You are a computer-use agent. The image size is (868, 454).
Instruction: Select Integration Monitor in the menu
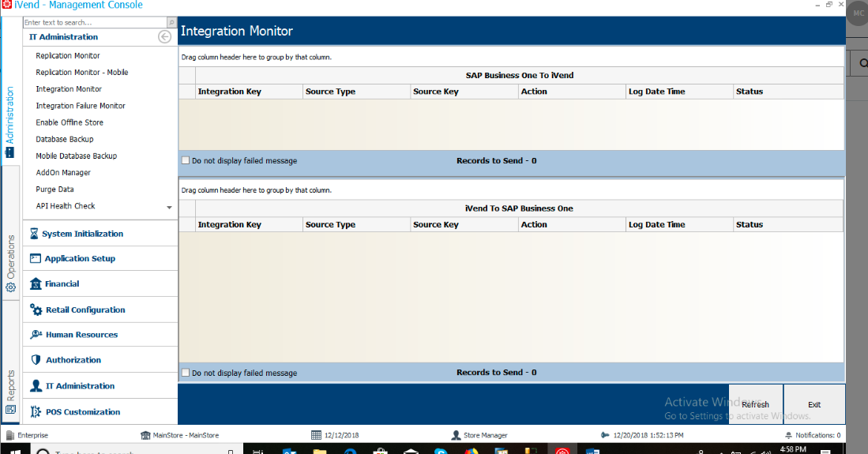point(69,89)
